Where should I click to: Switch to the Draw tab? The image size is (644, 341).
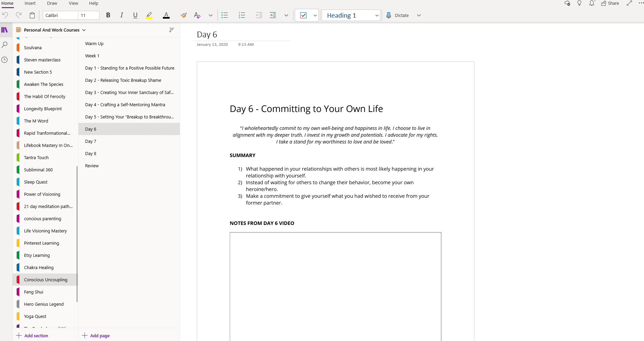(x=52, y=3)
